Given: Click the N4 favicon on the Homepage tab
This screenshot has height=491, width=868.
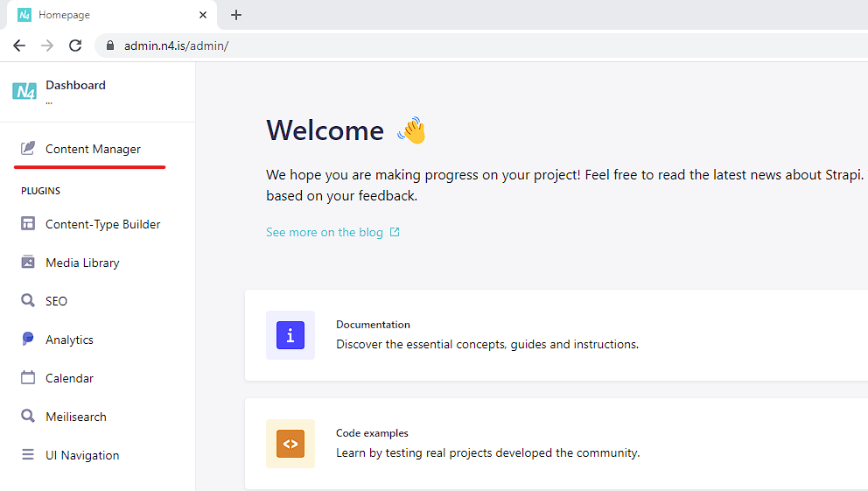Looking at the screenshot, I should (24, 15).
